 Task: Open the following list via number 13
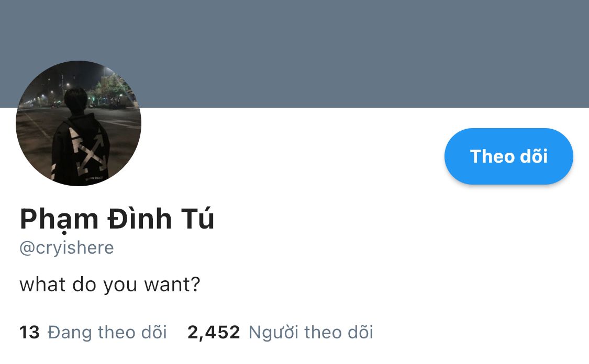pos(29,333)
